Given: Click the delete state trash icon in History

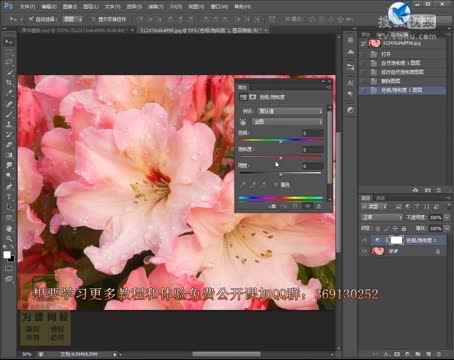Looking at the screenshot, I should tap(439, 190).
